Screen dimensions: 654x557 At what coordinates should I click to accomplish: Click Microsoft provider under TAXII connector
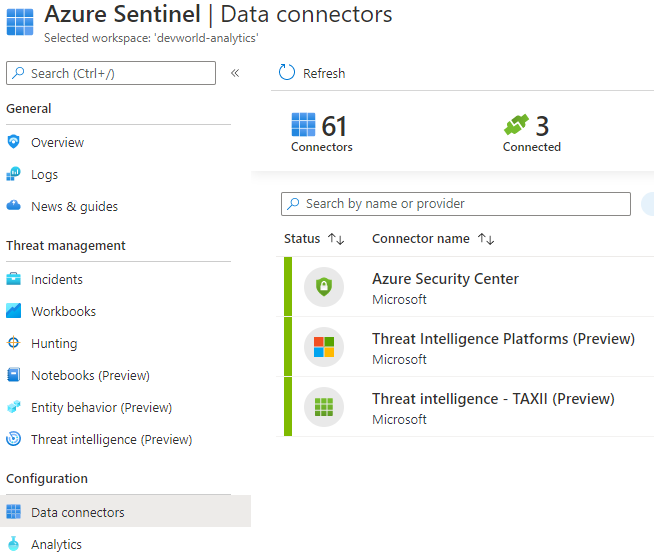(400, 419)
